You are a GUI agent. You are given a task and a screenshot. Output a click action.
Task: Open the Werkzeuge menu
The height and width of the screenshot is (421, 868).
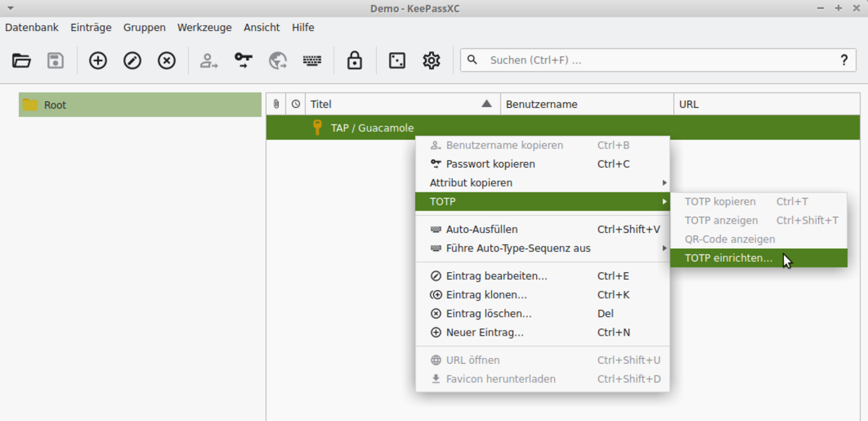204,27
